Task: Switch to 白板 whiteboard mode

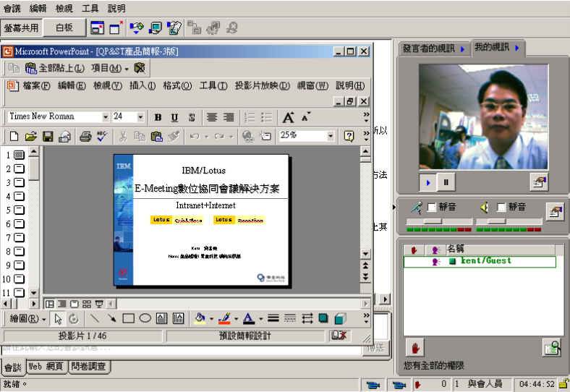Action: (64, 27)
